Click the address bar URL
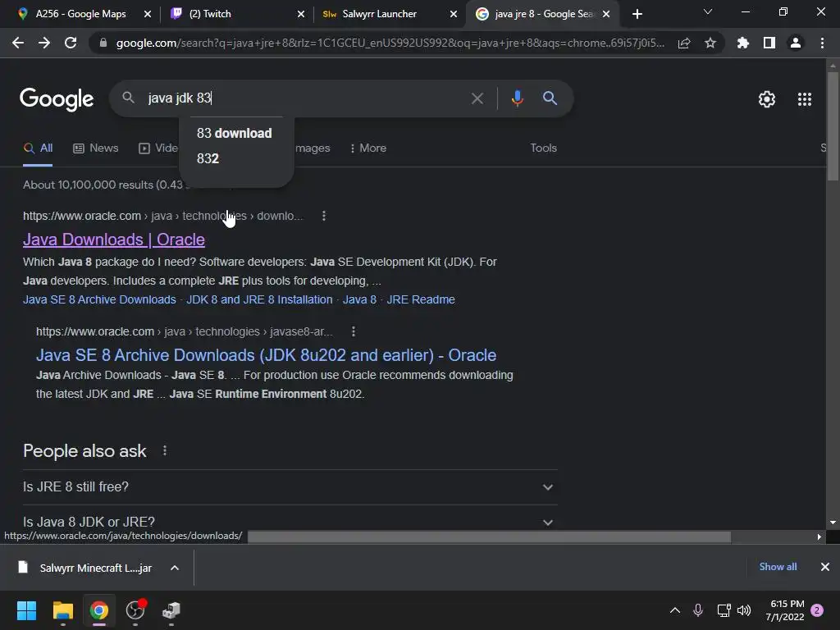 coord(390,43)
